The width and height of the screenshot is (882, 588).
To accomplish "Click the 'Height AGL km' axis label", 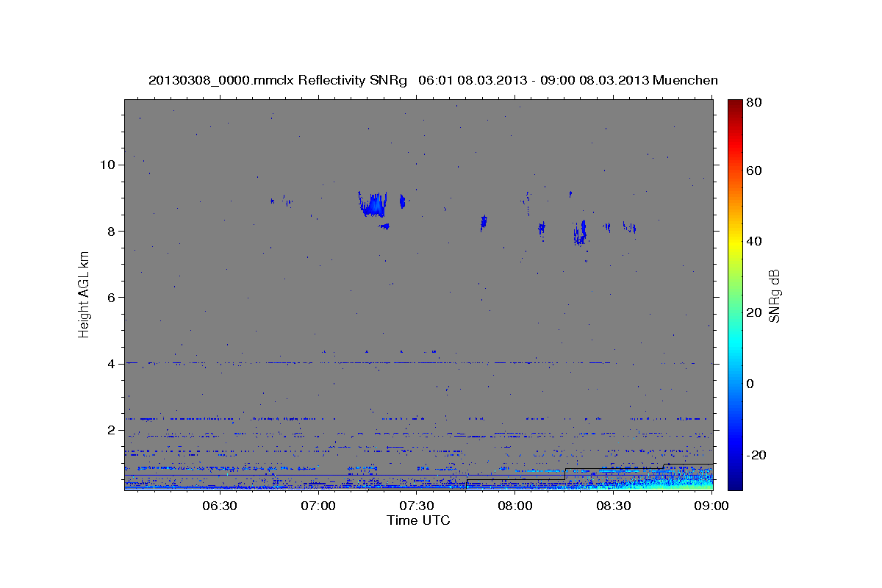I will point(85,294).
